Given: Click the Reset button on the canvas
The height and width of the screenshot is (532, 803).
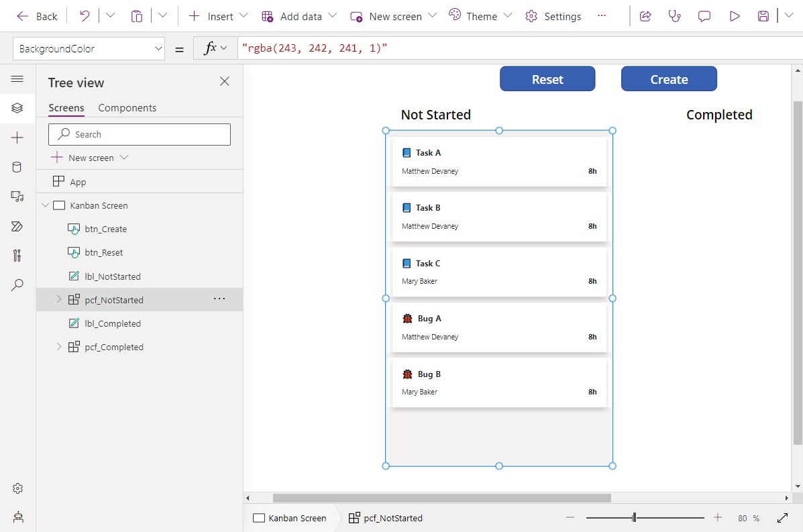Looking at the screenshot, I should tap(547, 78).
